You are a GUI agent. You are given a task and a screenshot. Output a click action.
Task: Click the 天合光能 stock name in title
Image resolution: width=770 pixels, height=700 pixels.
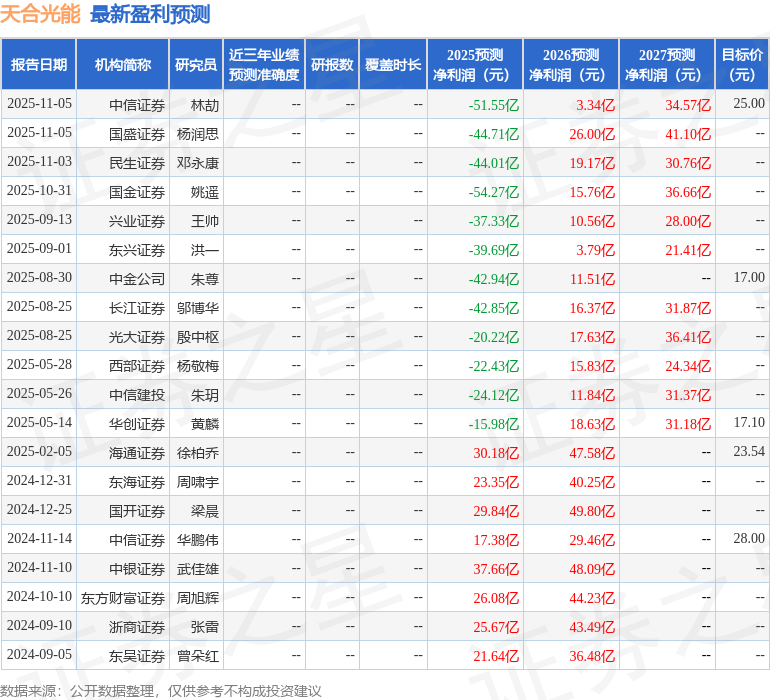coord(41,14)
